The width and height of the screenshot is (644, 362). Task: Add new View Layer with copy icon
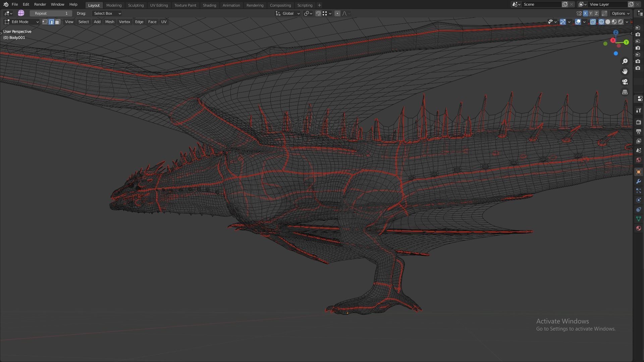(631, 4)
